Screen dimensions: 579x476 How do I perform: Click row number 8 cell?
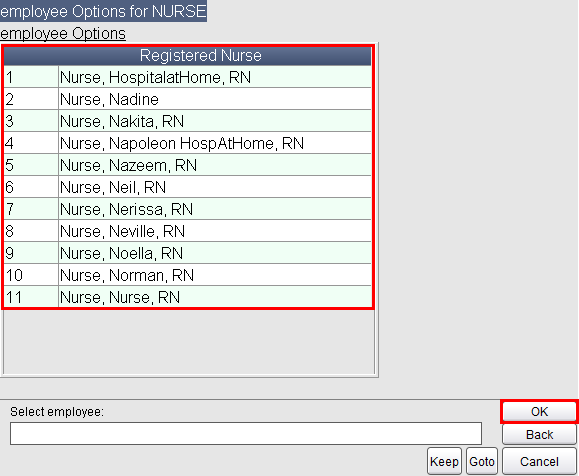pyautogui.click(x=31, y=231)
